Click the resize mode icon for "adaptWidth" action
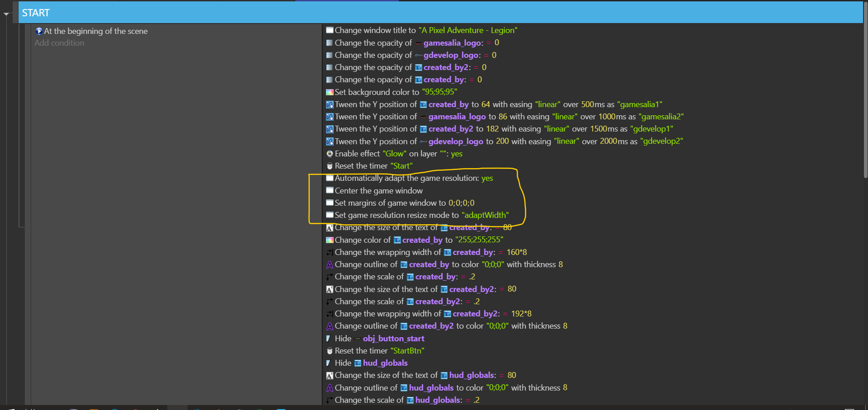The width and height of the screenshot is (868, 410). [x=330, y=215]
